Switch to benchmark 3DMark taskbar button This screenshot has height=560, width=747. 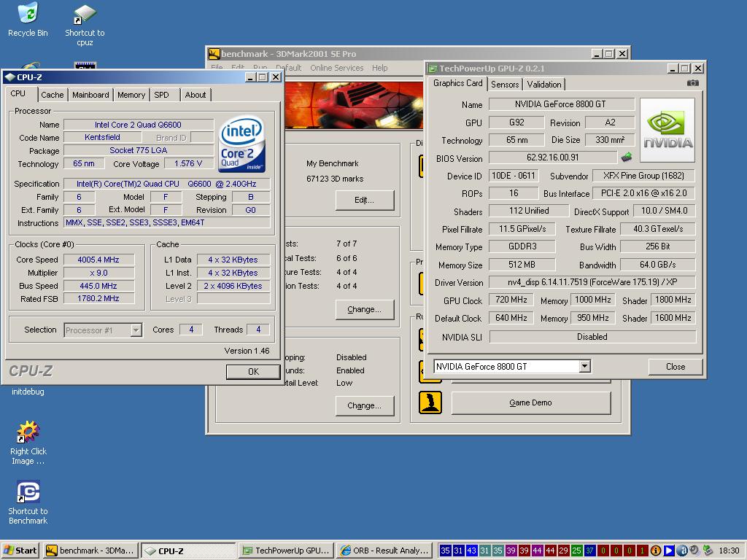[90, 551]
